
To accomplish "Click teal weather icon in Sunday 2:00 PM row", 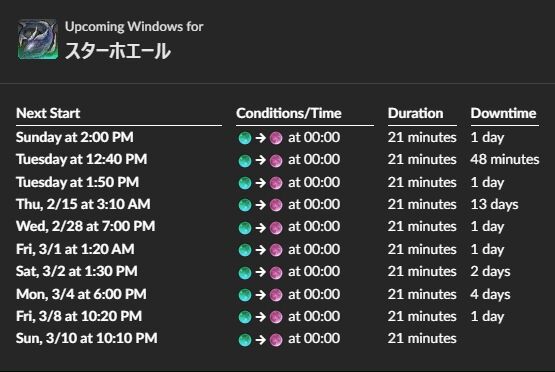I will pyautogui.click(x=245, y=138).
